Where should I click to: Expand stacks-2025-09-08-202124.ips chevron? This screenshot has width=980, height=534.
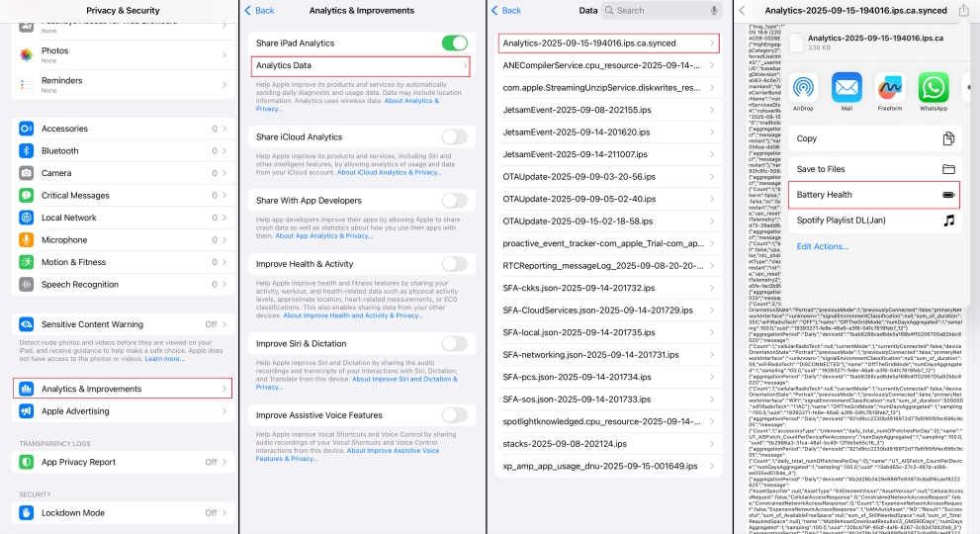coord(712,444)
